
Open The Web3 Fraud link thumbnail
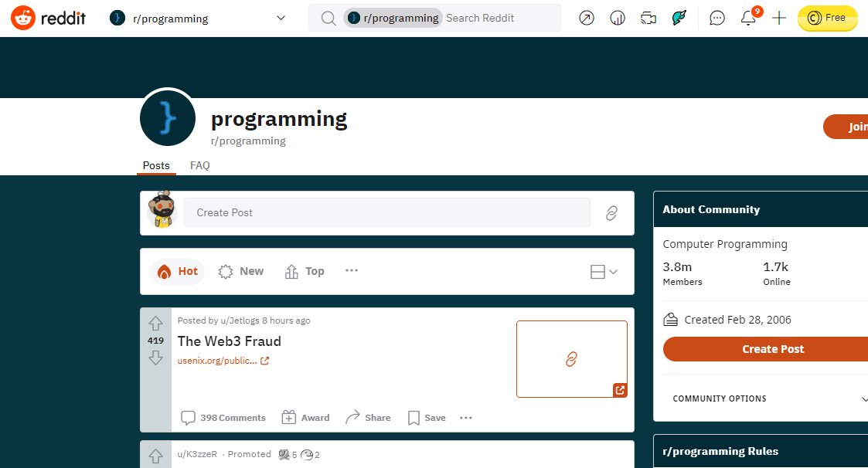pos(571,359)
